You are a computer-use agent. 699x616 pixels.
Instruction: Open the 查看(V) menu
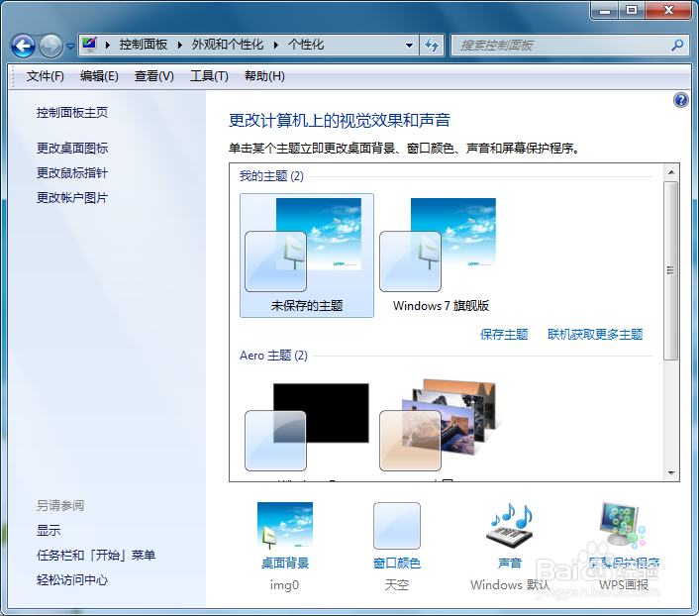(x=154, y=76)
